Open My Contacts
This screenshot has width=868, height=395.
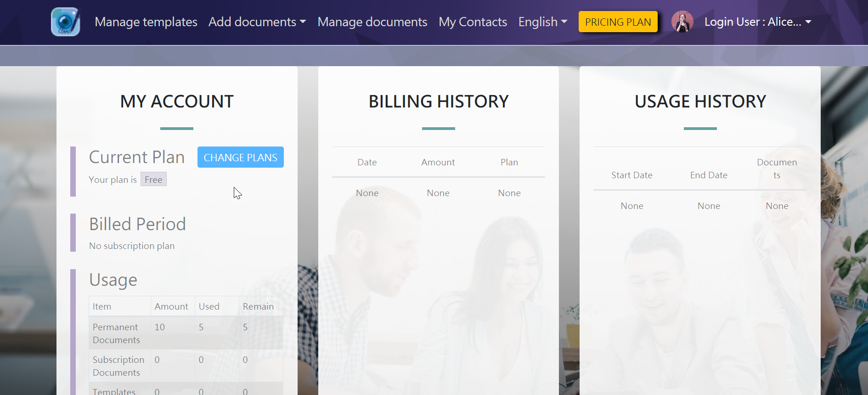(x=473, y=22)
